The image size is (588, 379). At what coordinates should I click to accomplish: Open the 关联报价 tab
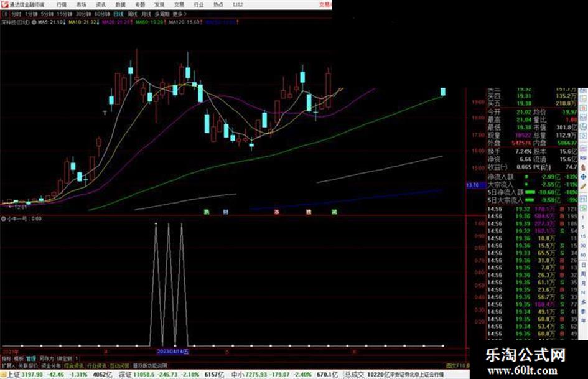click(28, 365)
